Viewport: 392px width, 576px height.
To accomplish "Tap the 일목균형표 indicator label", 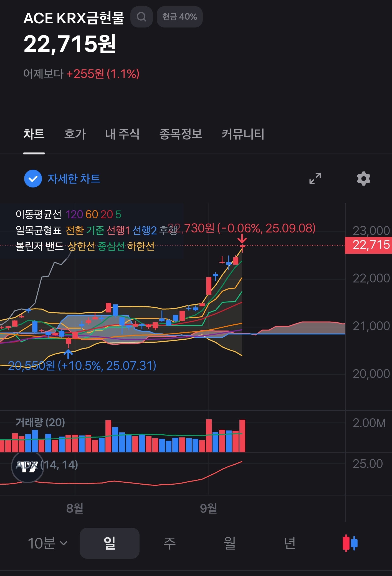I will click(39, 230).
